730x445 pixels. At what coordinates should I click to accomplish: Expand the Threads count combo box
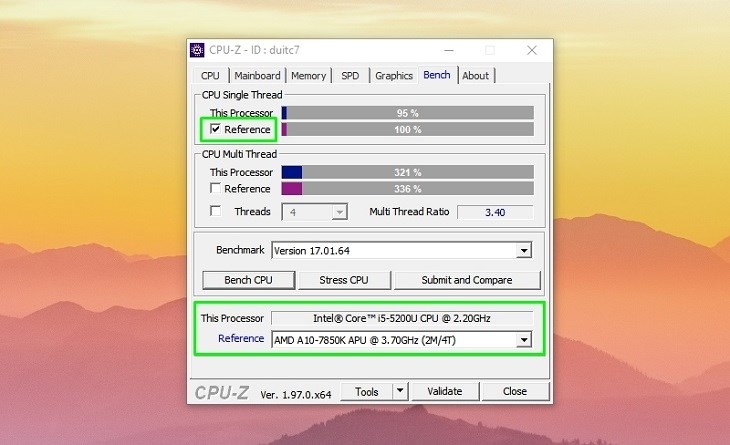coord(339,212)
